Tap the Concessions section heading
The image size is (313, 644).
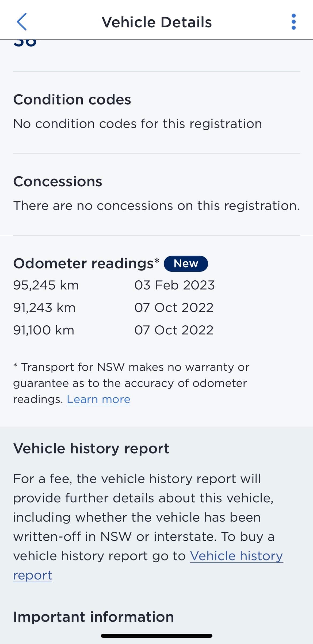pos(58,182)
